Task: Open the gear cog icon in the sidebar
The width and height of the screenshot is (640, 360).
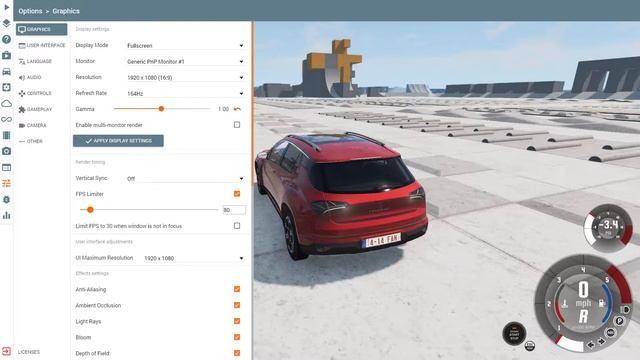Action: click(7, 200)
